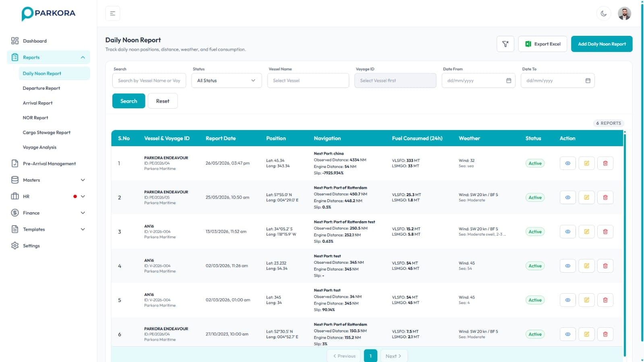View report row 1 eye icon
This screenshot has width=644, height=362.
point(567,163)
